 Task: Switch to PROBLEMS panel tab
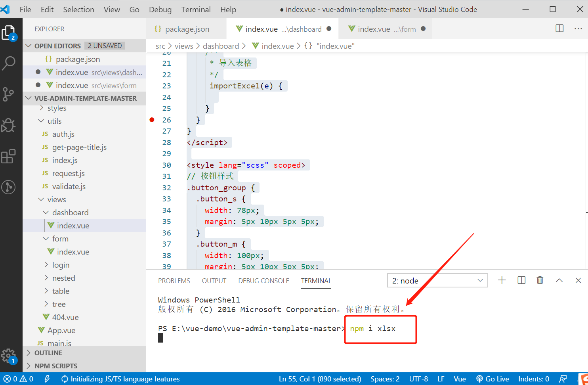coord(174,281)
